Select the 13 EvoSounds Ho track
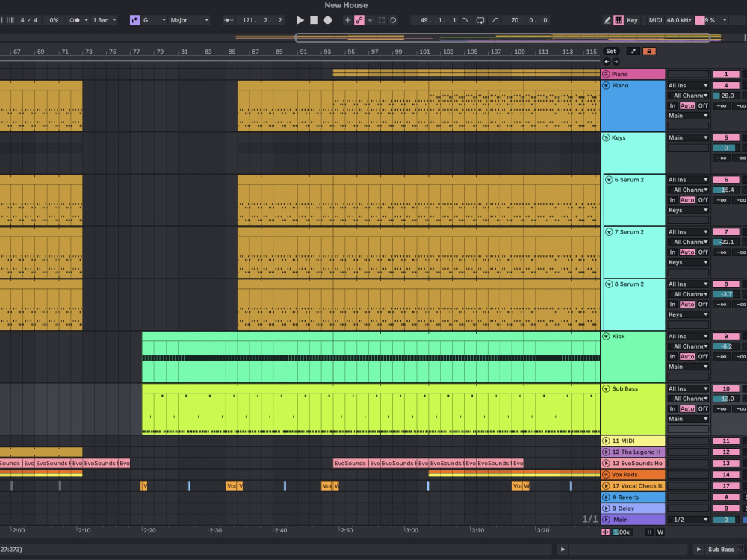 (x=633, y=464)
